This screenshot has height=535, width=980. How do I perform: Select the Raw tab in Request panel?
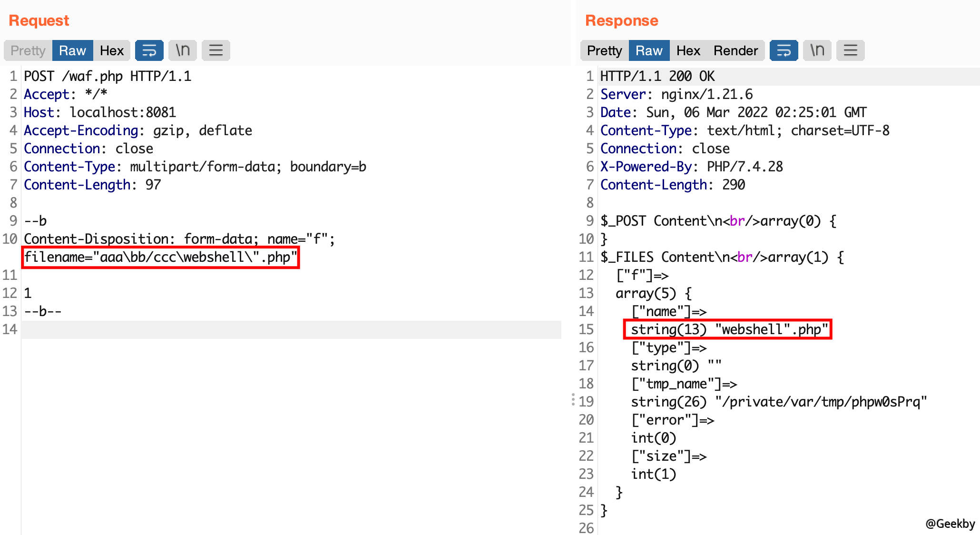pos(72,50)
